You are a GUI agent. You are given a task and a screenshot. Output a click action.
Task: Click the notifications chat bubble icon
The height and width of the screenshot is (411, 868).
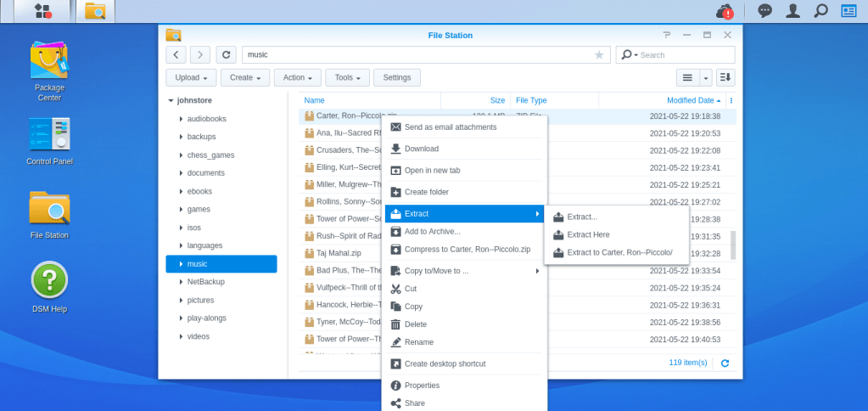(x=764, y=11)
